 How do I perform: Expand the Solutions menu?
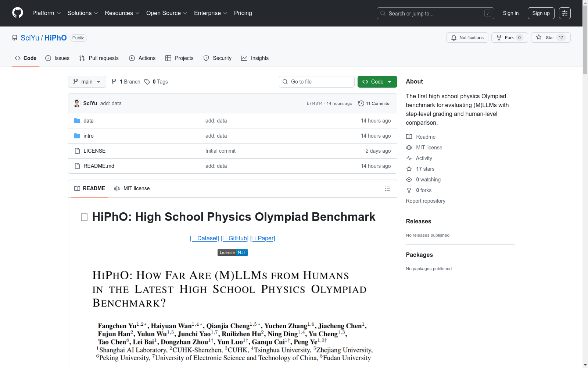(83, 13)
